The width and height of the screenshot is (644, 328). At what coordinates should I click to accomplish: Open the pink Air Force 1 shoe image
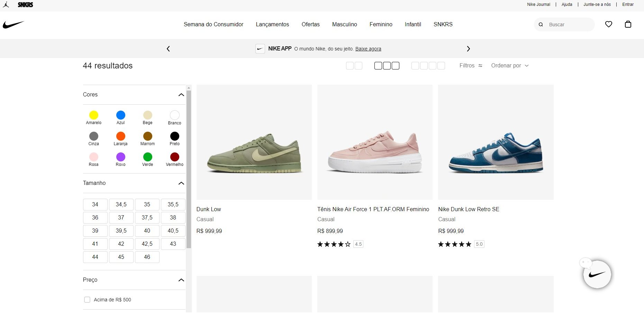(x=375, y=142)
